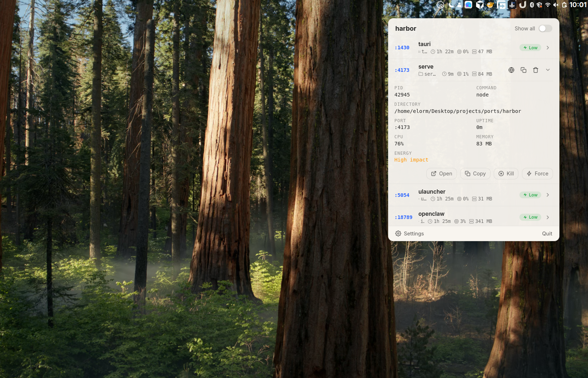Screen dimensions: 588x378
Task: Click the pufferfish tray icon
Action: [490, 5]
